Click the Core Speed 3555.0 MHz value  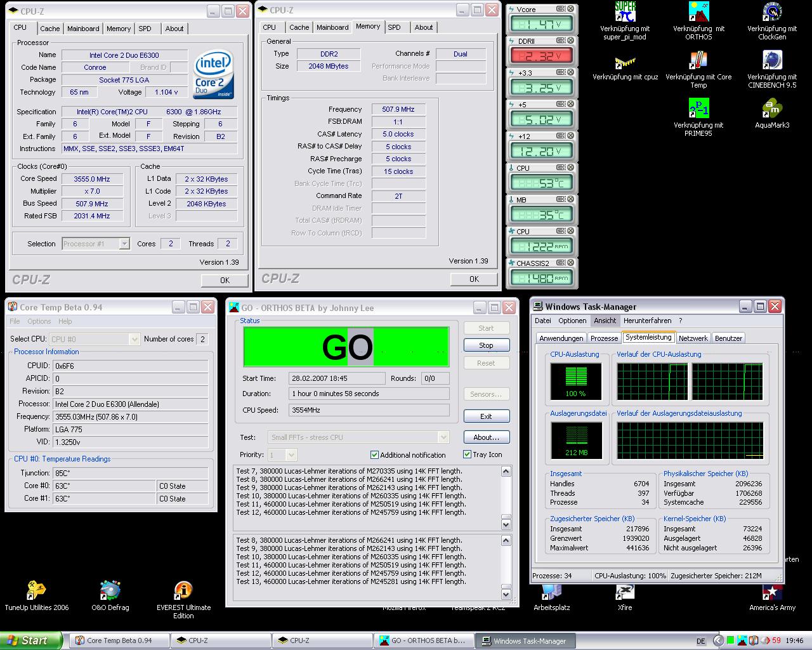(92, 179)
